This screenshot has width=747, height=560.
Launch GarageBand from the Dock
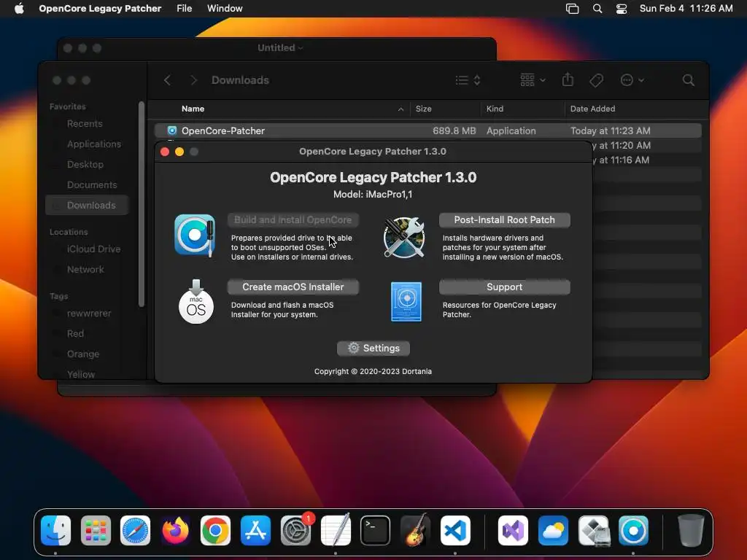(415, 531)
